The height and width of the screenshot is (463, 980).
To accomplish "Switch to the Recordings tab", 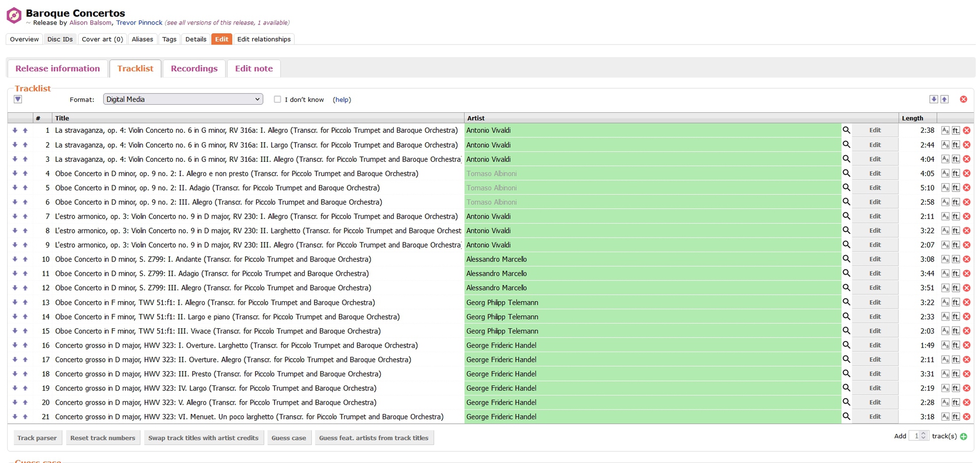I will [x=194, y=68].
